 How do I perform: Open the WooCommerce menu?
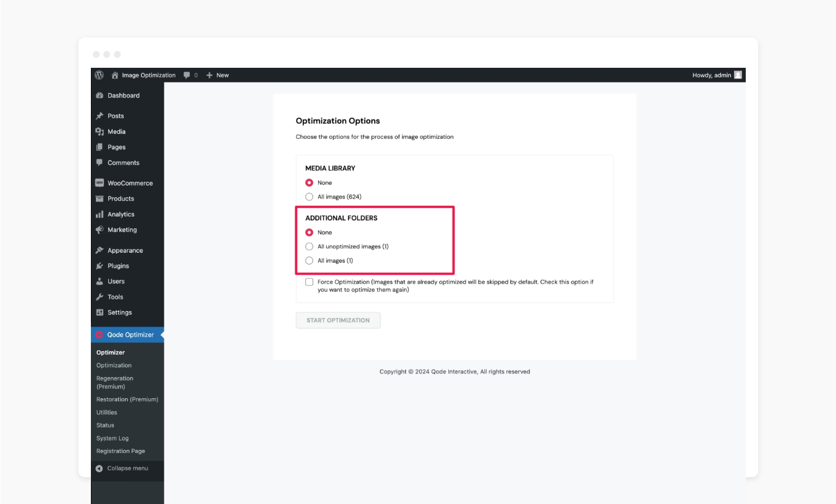pos(130,183)
